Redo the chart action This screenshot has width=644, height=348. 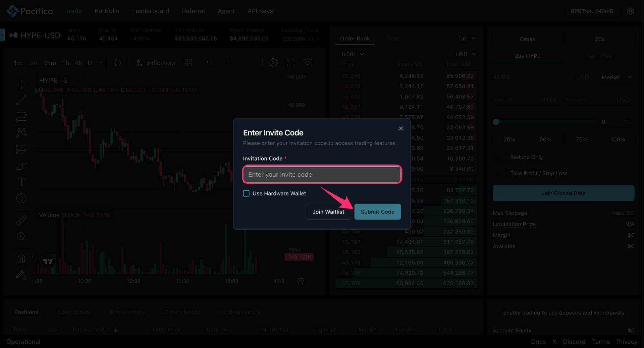click(227, 63)
